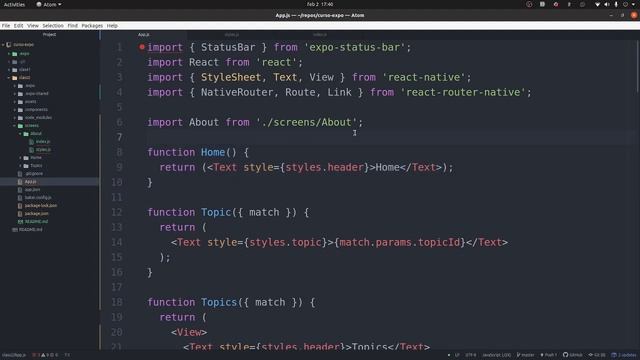Screen dimensions: 640x360
Task: Expand the class1 folder arrow
Action: coord(9,69)
